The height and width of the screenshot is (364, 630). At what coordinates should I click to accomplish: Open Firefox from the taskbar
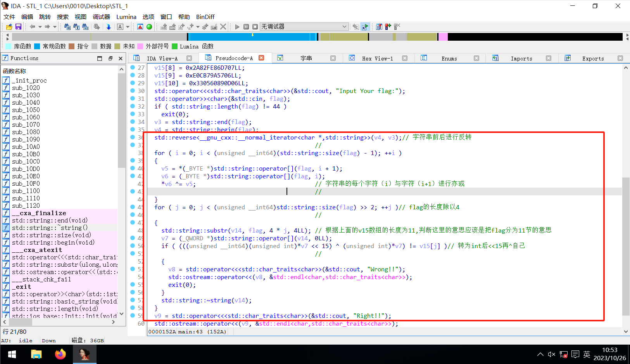click(x=60, y=354)
